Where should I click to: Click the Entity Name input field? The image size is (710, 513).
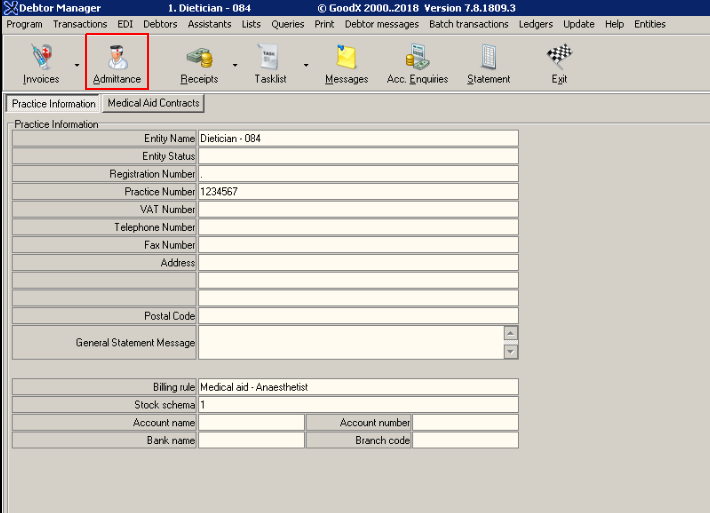(x=358, y=138)
